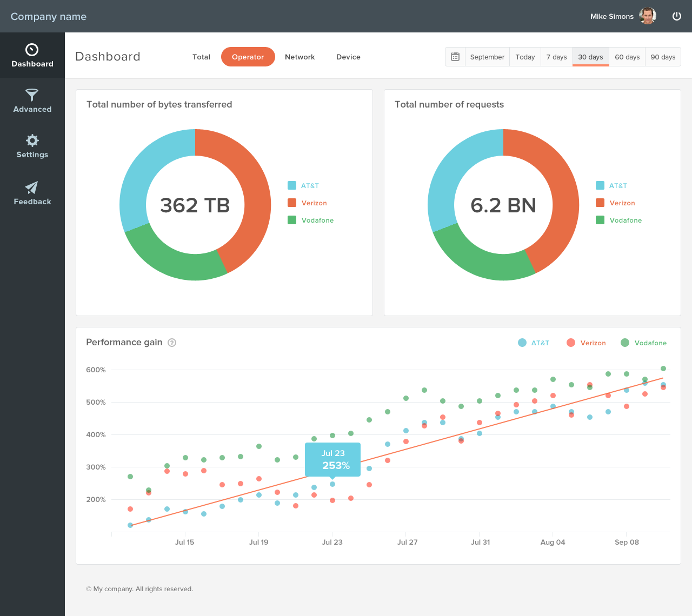This screenshot has width=692, height=616.
Task: Click Verizon swatch in bytes transferred legend
Action: pos(292,203)
